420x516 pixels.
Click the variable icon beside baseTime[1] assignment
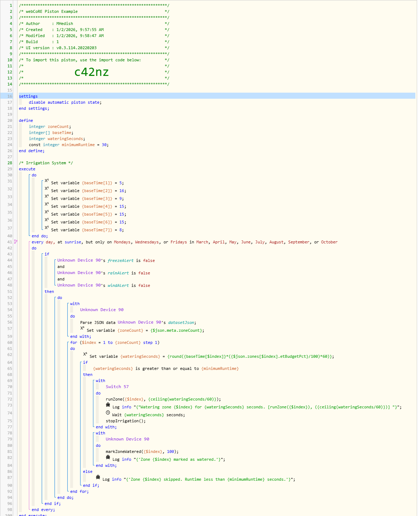(47, 181)
